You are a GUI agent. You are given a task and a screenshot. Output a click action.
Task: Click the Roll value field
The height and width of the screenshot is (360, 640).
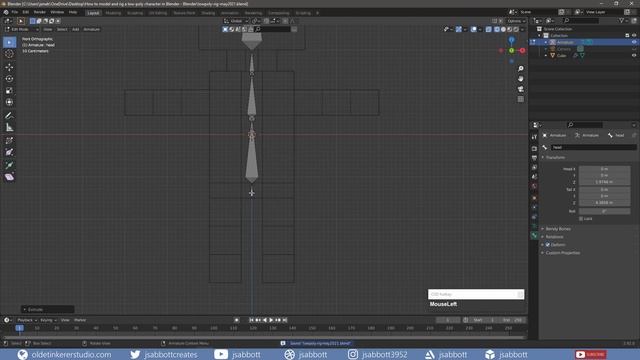(x=604, y=211)
